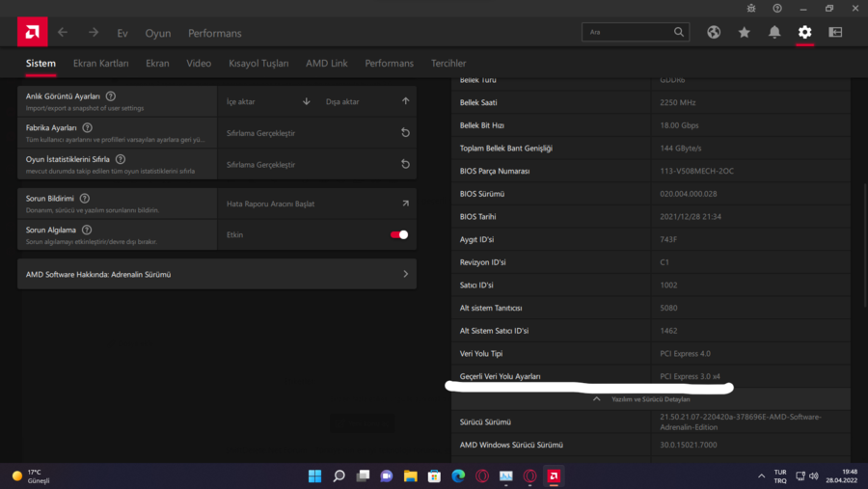Click the bug report icon in title bar
The image size is (868, 489).
coord(752,8)
